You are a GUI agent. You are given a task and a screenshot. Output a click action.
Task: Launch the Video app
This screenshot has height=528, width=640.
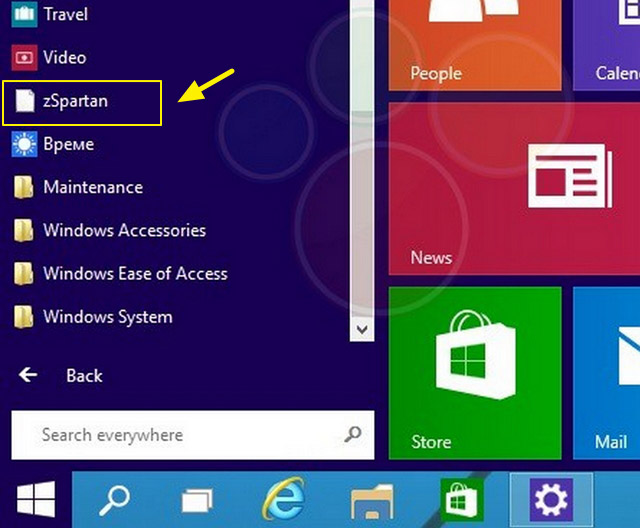[x=64, y=58]
